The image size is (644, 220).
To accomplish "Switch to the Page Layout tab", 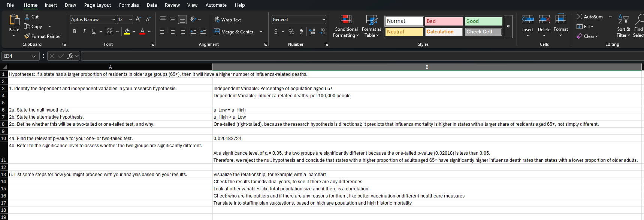I will click(x=97, y=5).
